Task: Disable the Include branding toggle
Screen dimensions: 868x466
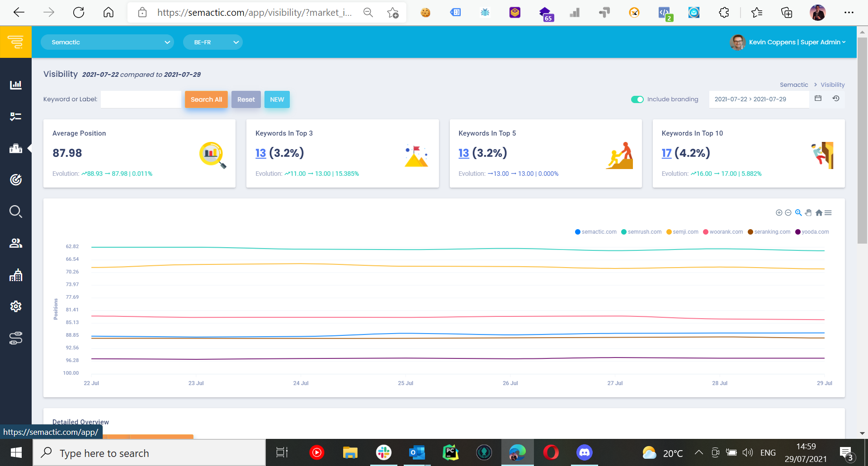Action: point(637,99)
